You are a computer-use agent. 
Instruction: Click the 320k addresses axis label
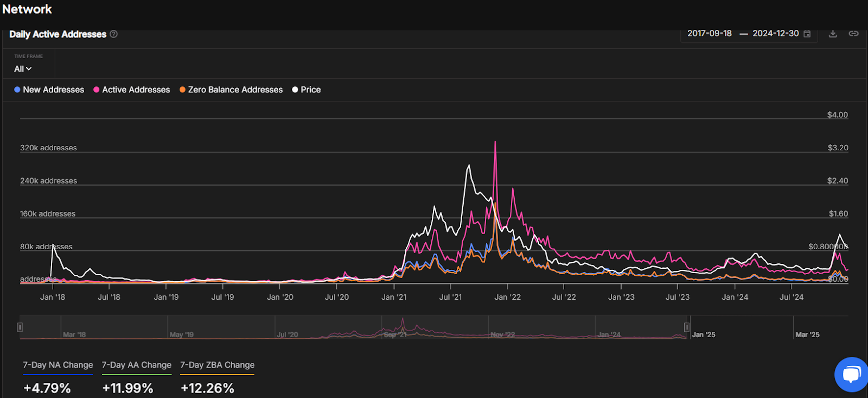(48, 148)
